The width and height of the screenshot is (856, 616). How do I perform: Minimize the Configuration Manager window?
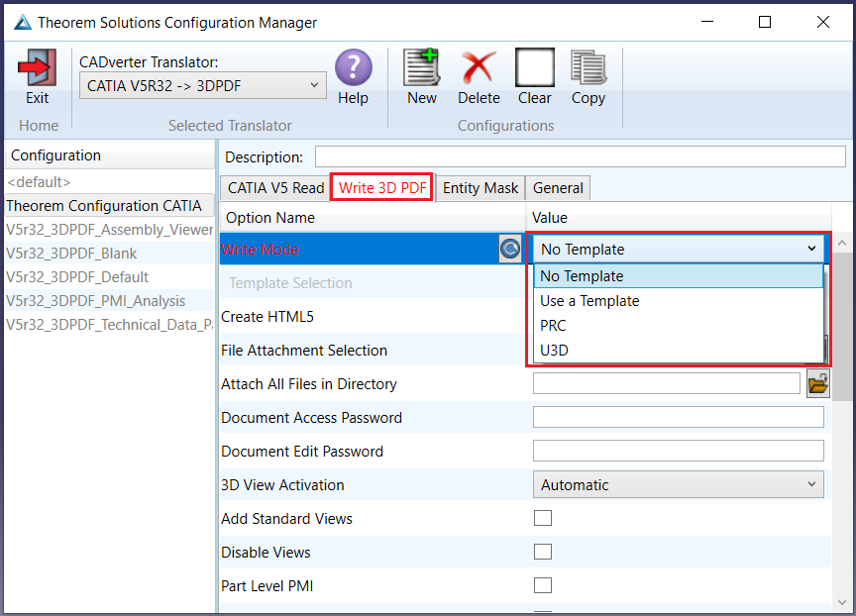point(707,22)
